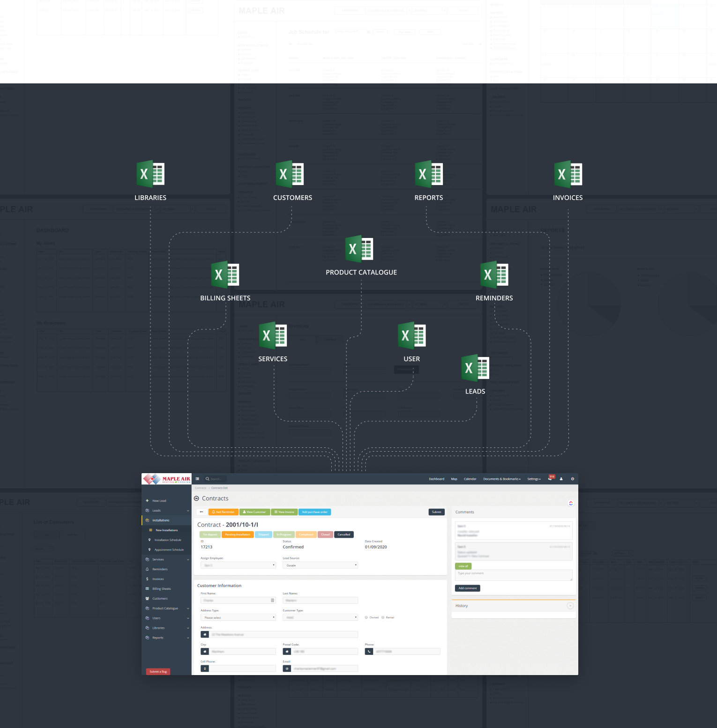Click the ClickUp floating round icon
Viewport: 717px width, 728px height.
click(571, 503)
